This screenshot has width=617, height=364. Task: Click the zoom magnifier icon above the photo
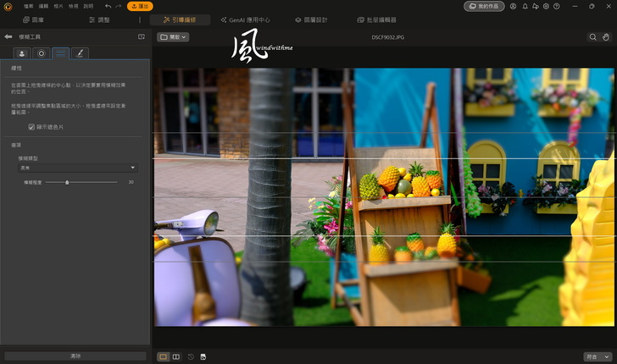(x=592, y=37)
